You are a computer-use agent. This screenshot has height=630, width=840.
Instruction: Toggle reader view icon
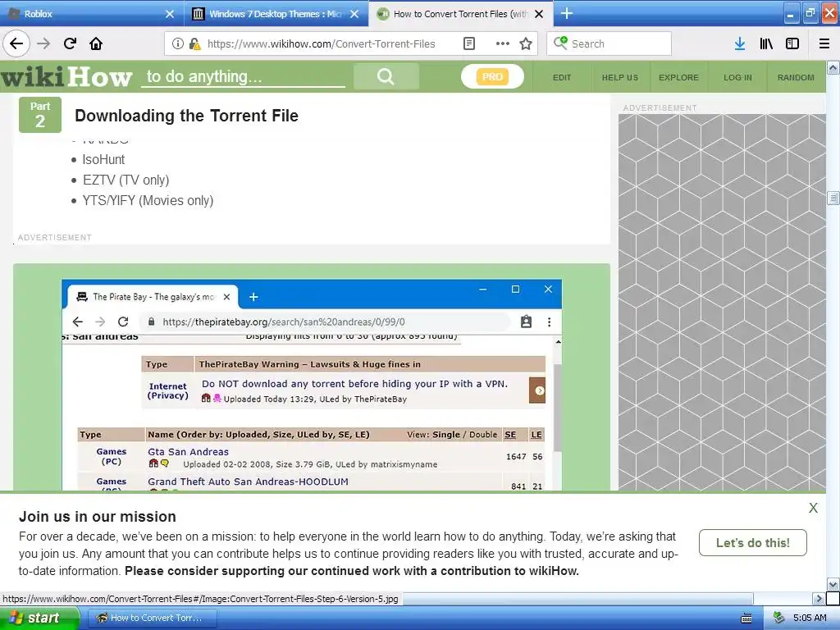(468, 43)
